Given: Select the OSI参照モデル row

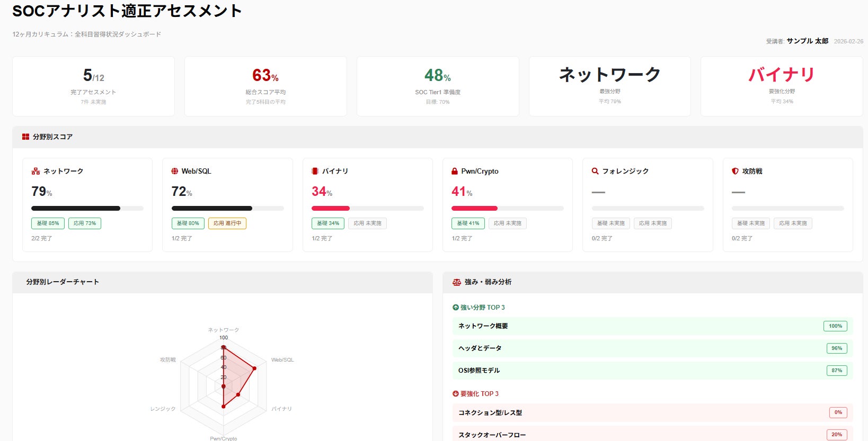Looking at the screenshot, I should click(652, 371).
